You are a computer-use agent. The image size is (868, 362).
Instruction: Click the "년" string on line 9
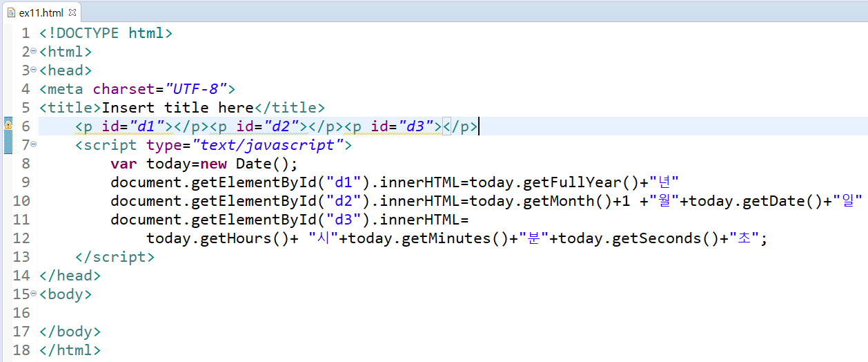664,182
